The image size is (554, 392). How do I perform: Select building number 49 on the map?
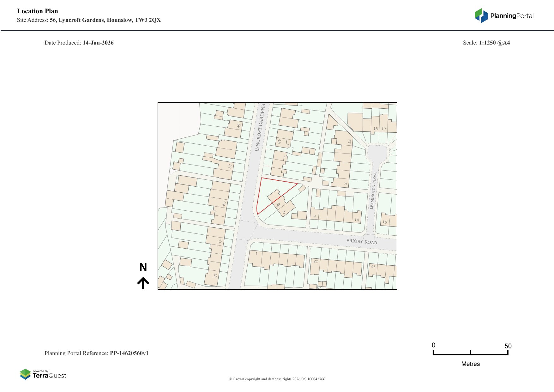[239, 126]
